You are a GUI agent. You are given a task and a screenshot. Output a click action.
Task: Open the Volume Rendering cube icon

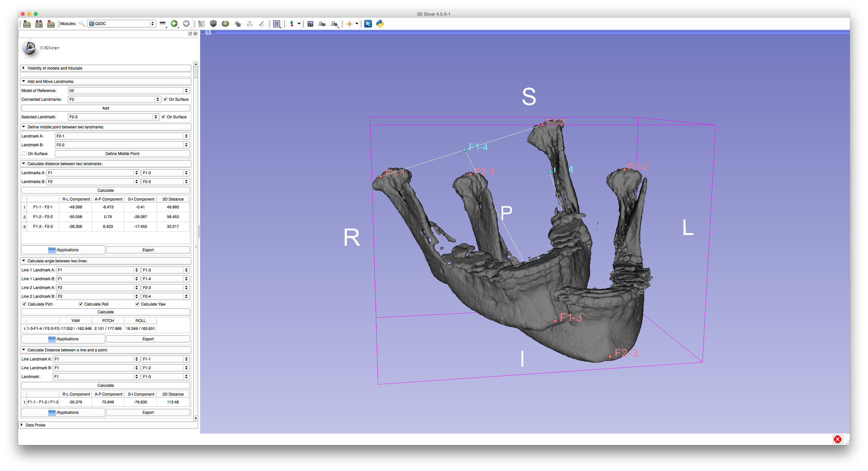213,24
